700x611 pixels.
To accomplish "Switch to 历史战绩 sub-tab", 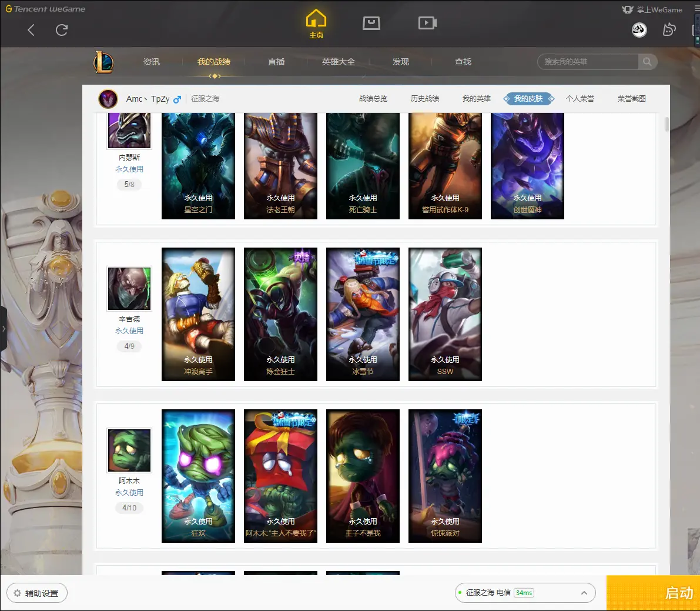I will pos(425,99).
